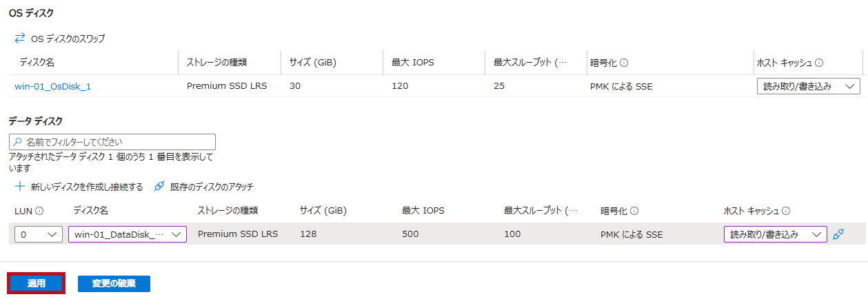868x299 pixels.
Task: Click the 変更の破棄 (Discard changes) button
Action: [114, 284]
